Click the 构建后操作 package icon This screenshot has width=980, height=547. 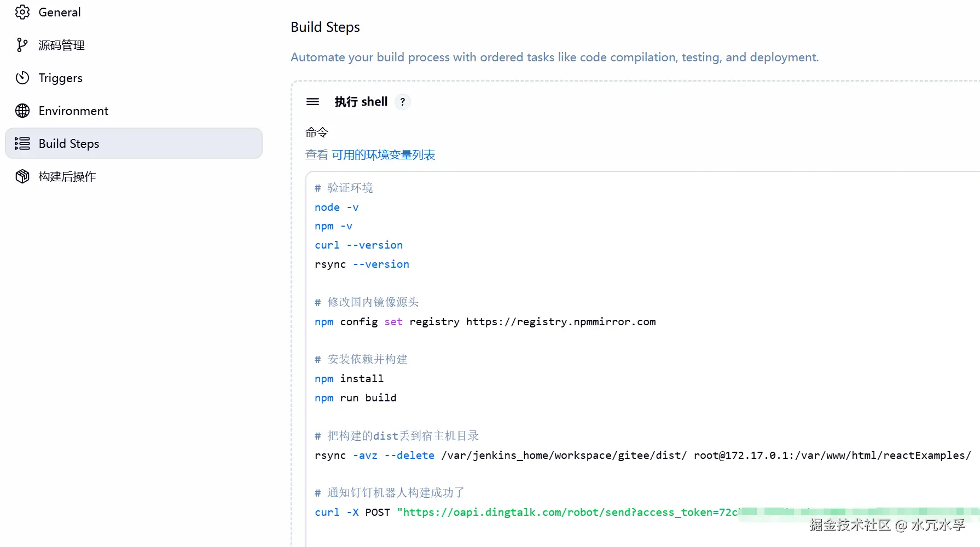coord(22,176)
